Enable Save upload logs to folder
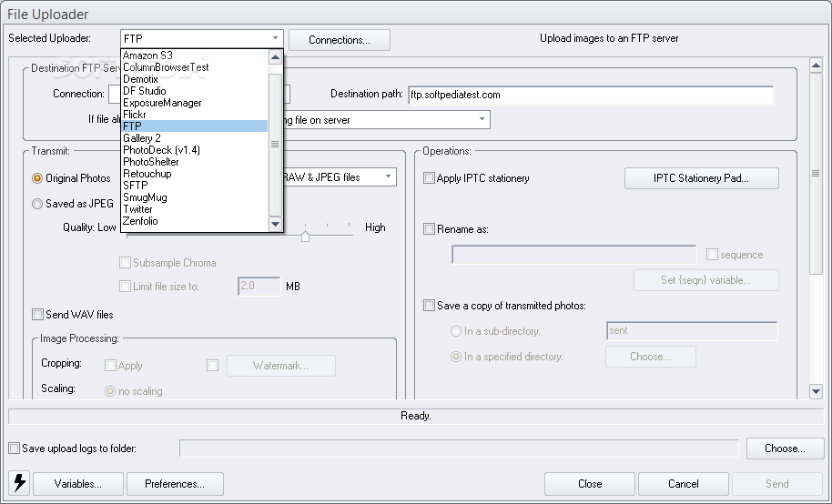This screenshot has height=504, width=832. (x=14, y=449)
